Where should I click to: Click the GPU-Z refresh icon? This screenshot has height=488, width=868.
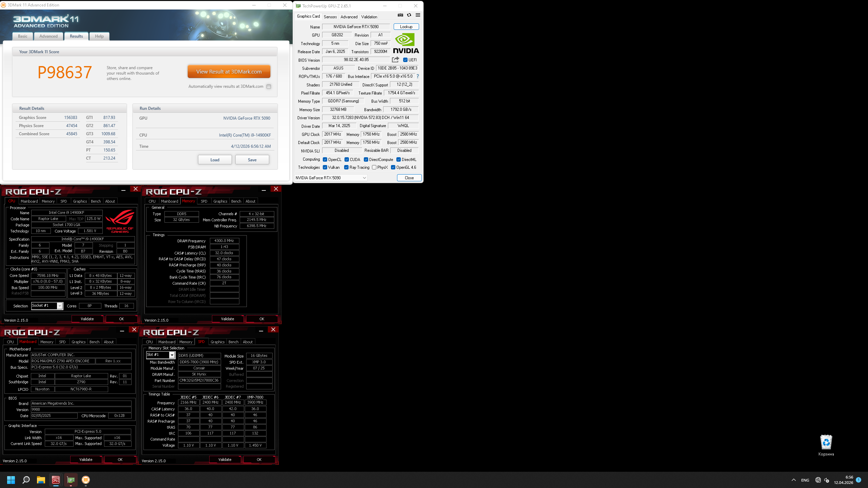tap(409, 15)
